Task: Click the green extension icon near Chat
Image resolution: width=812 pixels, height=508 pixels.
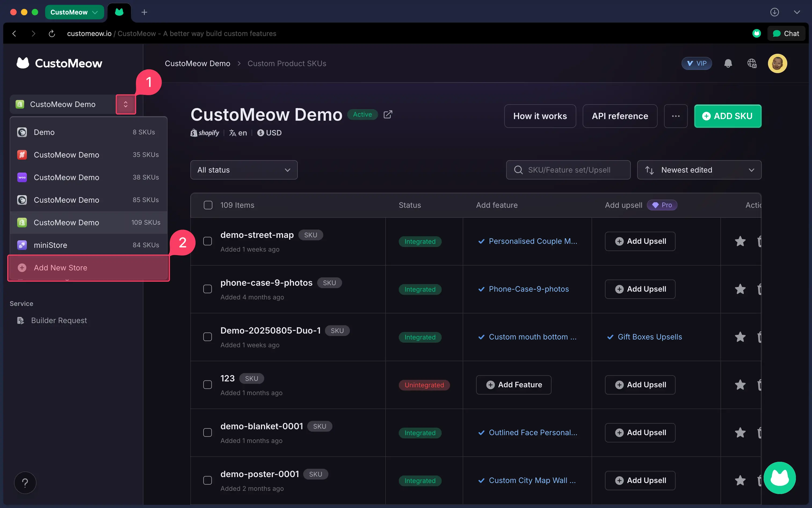Action: 756,33
